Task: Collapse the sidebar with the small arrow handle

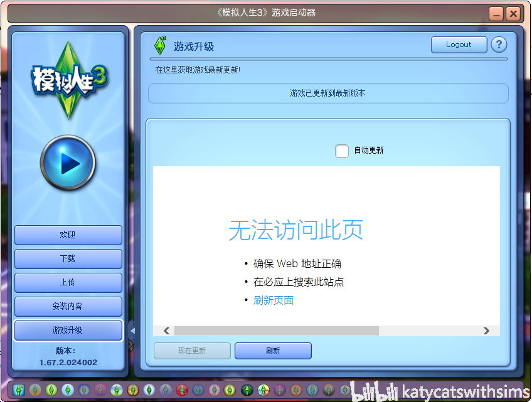Action: 132,331
